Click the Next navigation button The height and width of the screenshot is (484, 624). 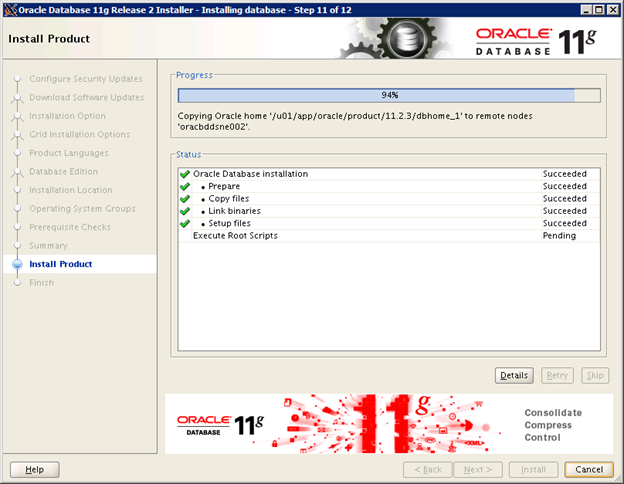click(478, 469)
